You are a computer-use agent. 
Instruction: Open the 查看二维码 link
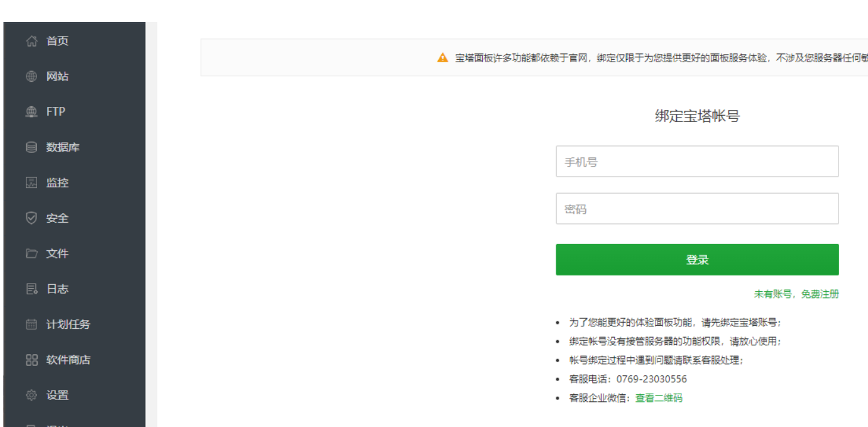click(x=659, y=398)
